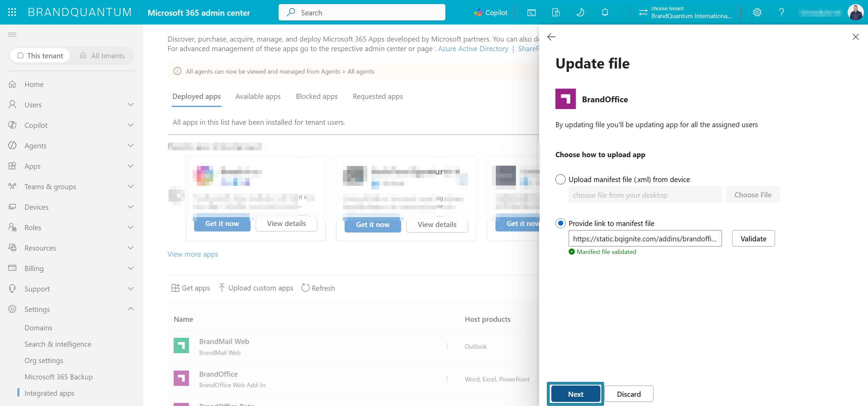Switch to Blocked apps tab
This screenshot has height=406, width=868.
coord(317,96)
